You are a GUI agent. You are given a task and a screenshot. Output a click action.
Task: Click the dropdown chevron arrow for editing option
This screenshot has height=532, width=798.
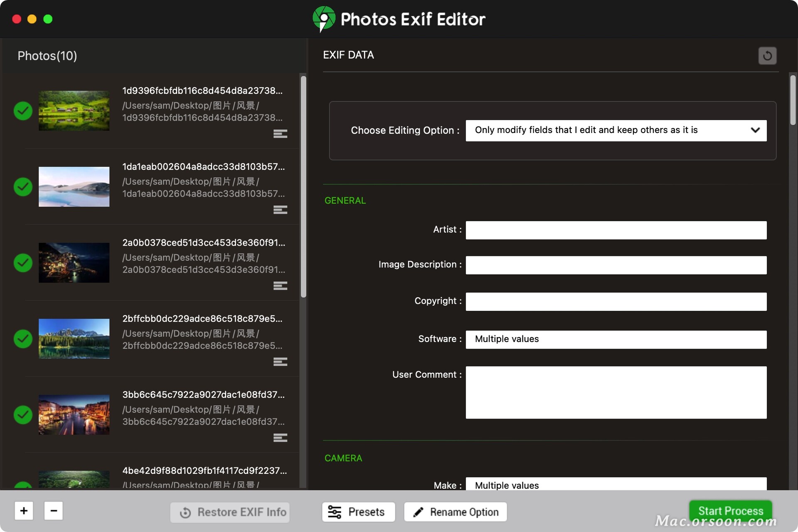755,131
